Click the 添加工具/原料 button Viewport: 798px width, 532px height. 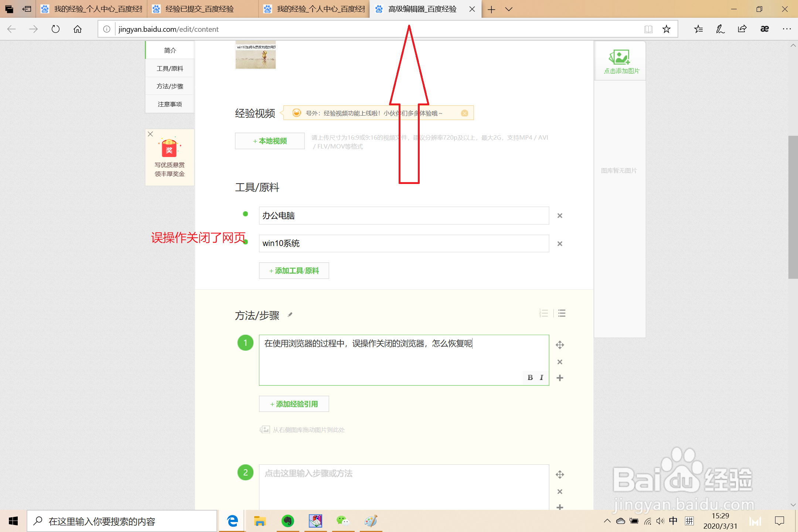[294, 270]
